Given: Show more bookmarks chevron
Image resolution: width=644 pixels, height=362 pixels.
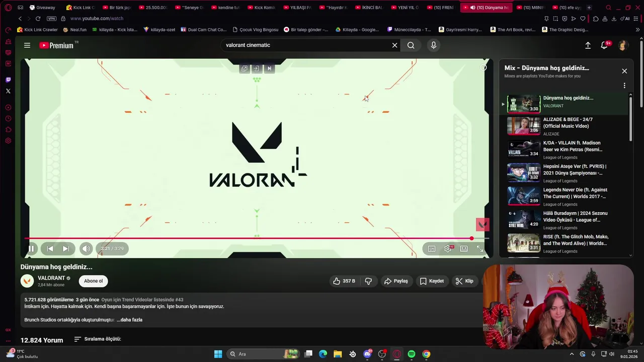Looking at the screenshot, I should point(637,30).
